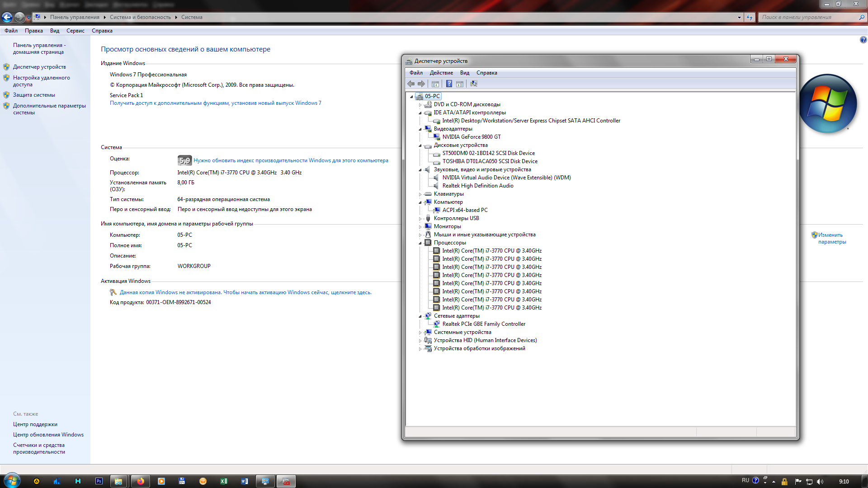The height and width of the screenshot is (488, 868).
Task: Select ACPI x64-based PC entry
Action: click(465, 210)
